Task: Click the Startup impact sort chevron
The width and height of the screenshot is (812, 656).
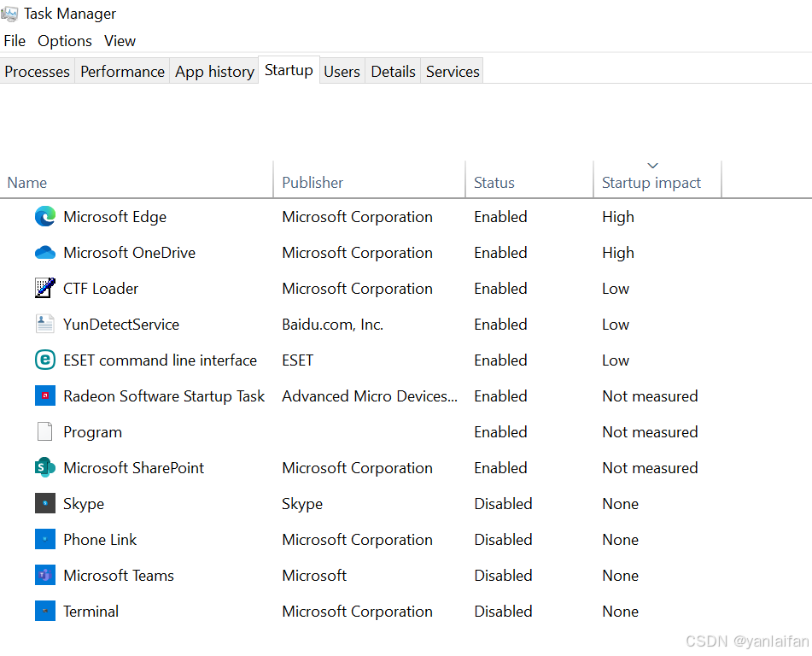Action: (x=653, y=166)
